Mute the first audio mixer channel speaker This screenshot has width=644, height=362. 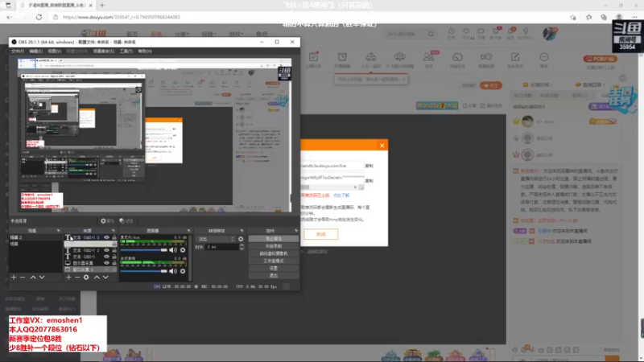173,250
